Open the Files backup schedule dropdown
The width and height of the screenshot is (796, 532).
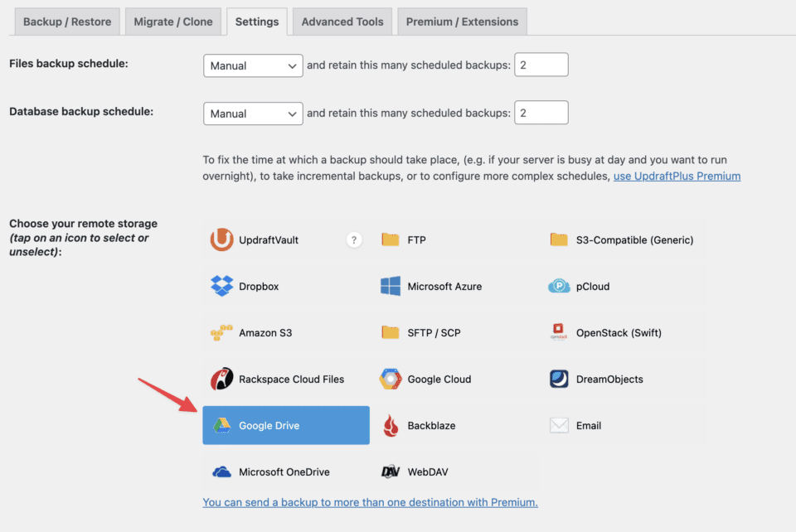pos(253,66)
